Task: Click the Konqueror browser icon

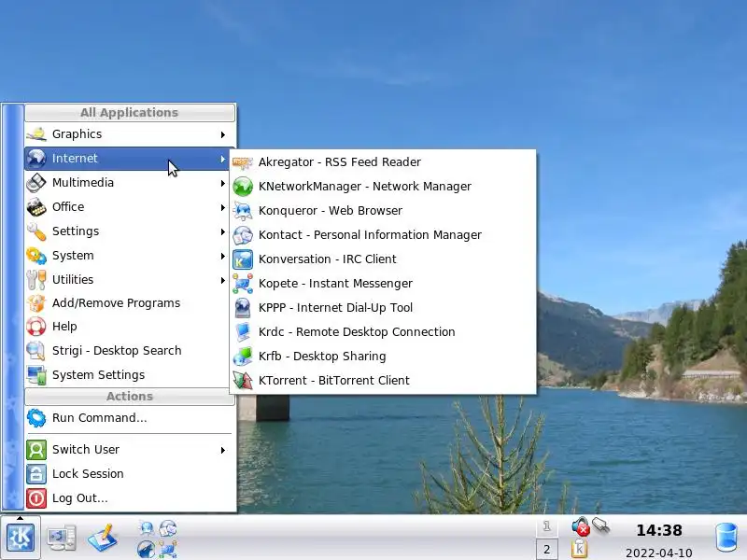Action: (x=243, y=211)
